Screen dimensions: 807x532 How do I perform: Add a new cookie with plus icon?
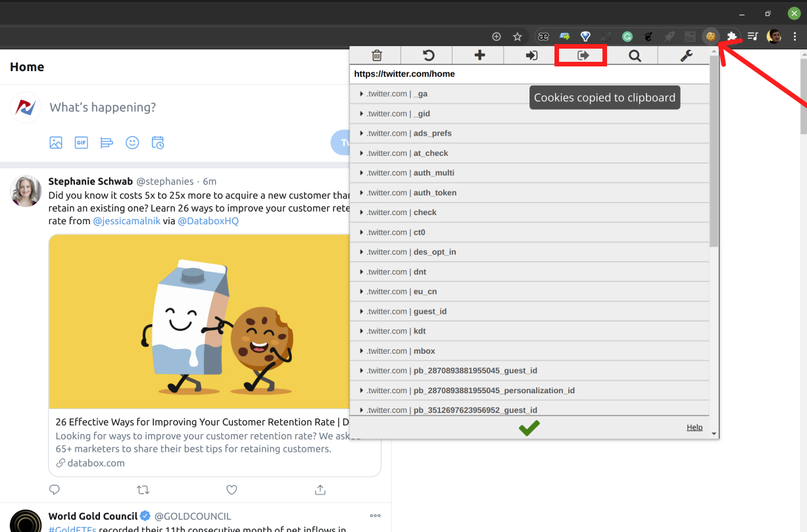point(479,56)
